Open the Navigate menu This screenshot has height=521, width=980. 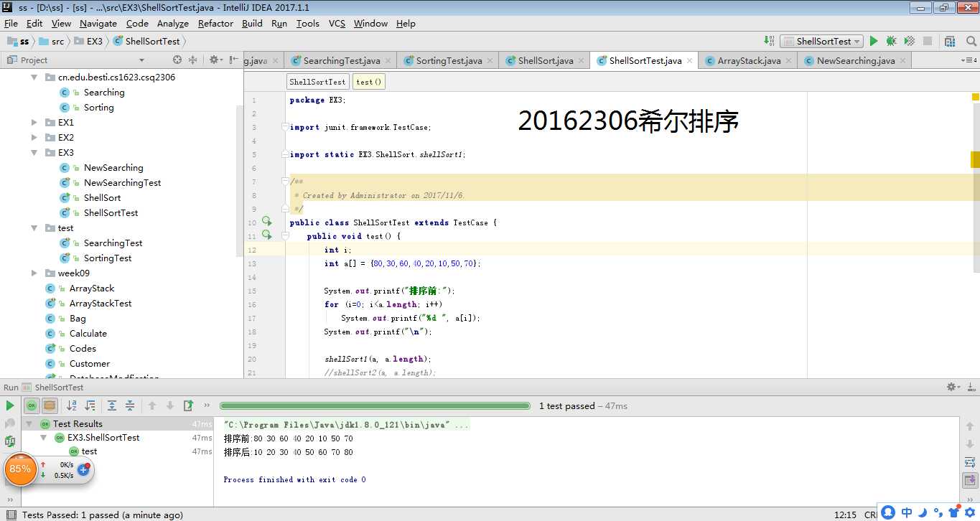click(x=98, y=23)
